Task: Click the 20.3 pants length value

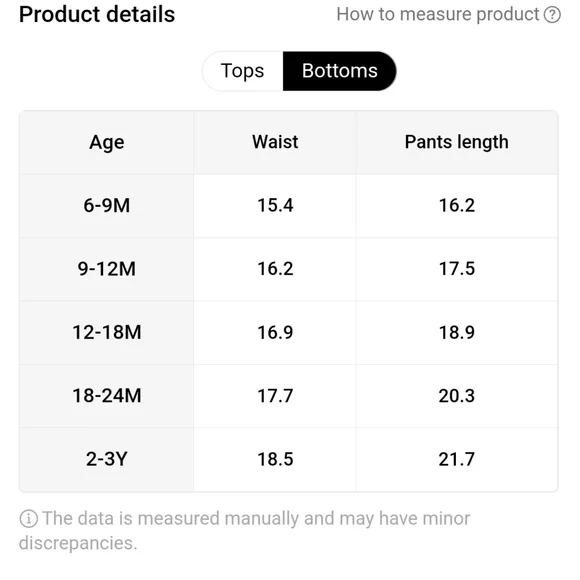Action: 456,396
